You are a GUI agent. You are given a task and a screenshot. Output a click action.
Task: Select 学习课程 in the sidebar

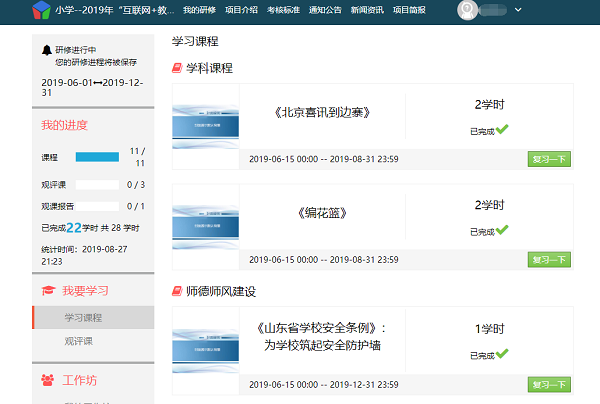(84, 318)
